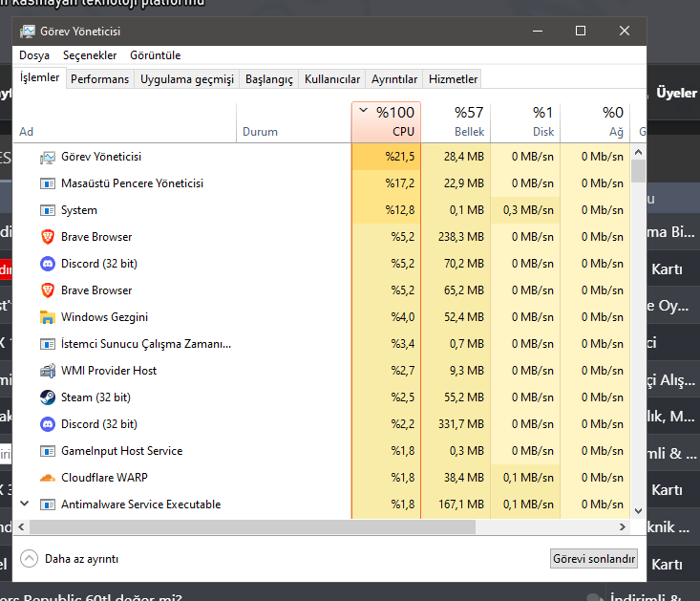This screenshot has height=601, width=700.
Task: Click the vertical scrollbar thumb
Action: 638,171
